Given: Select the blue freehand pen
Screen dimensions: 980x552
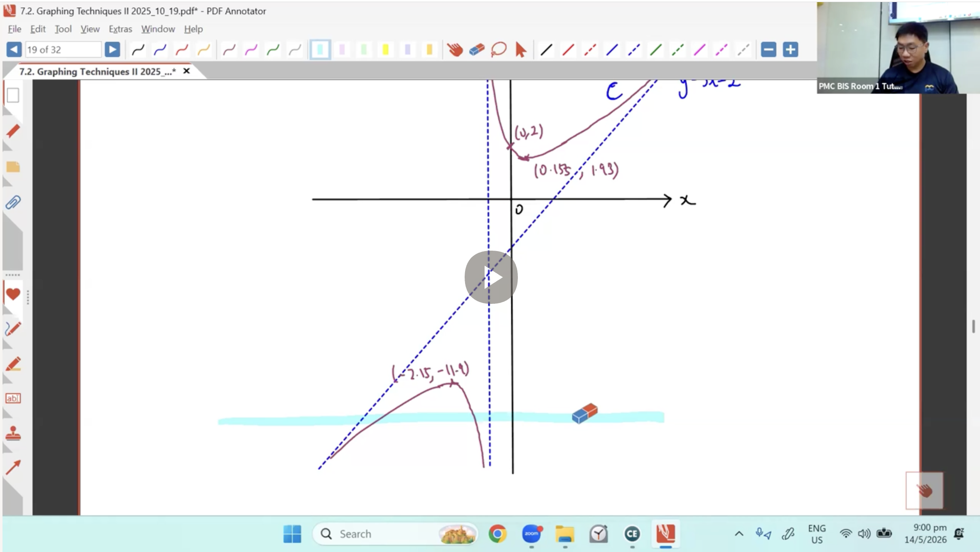Looking at the screenshot, I should pyautogui.click(x=160, y=50).
